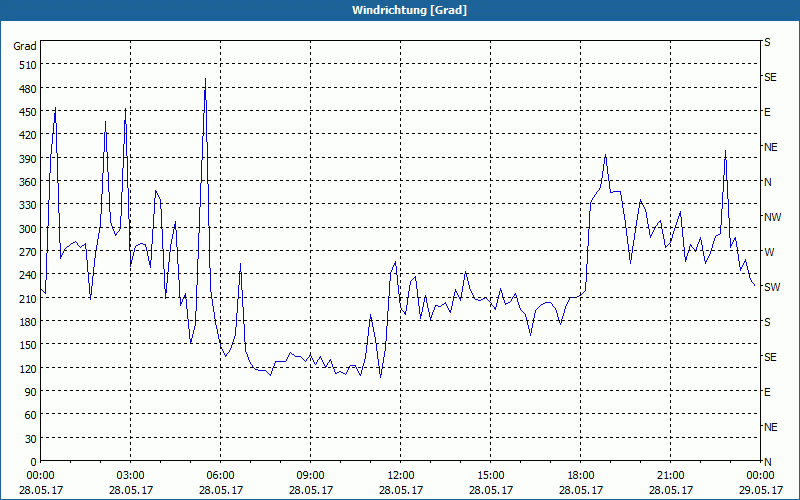Click the topmost S compass label
Image resolution: width=800 pixels, height=500 pixels.
tap(767, 42)
